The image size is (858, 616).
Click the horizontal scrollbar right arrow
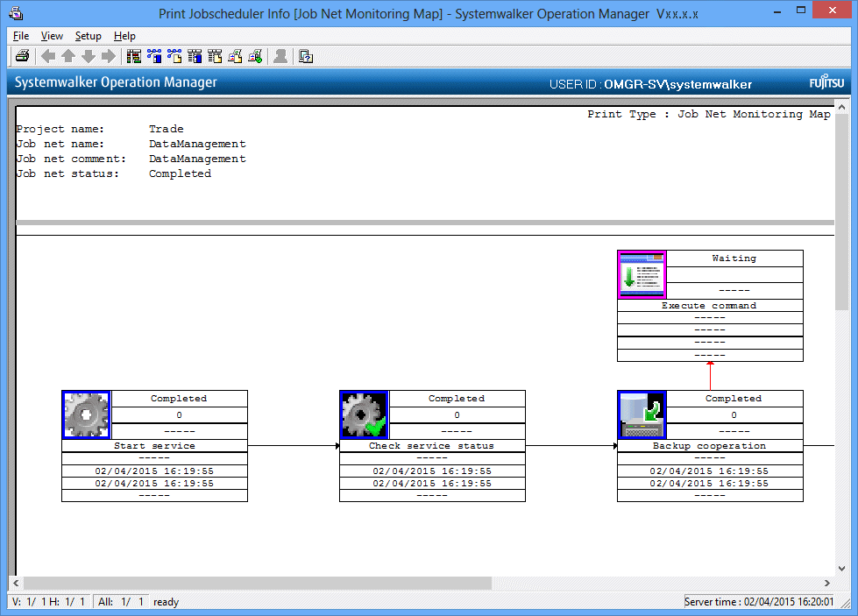pyautogui.click(x=827, y=583)
